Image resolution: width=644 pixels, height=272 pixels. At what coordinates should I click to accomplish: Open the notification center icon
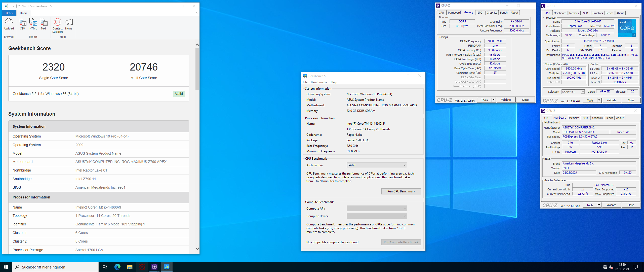click(x=635, y=267)
